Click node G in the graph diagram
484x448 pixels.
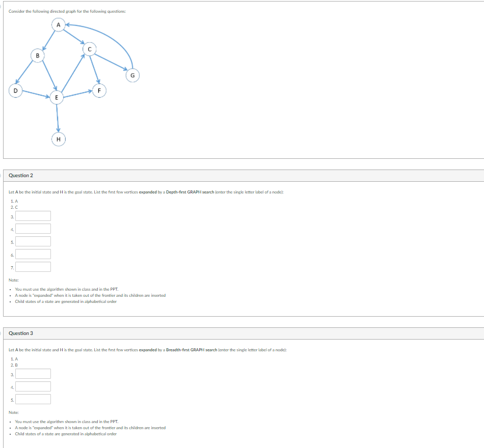pyautogui.click(x=132, y=75)
